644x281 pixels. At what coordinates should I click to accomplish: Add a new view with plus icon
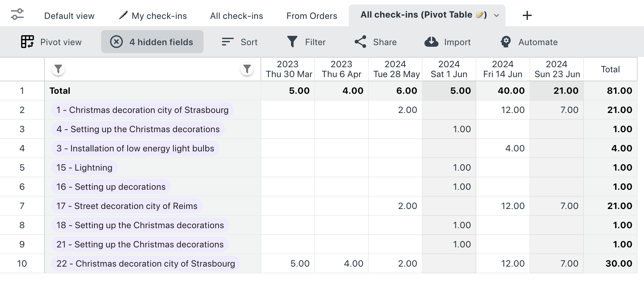click(x=527, y=15)
